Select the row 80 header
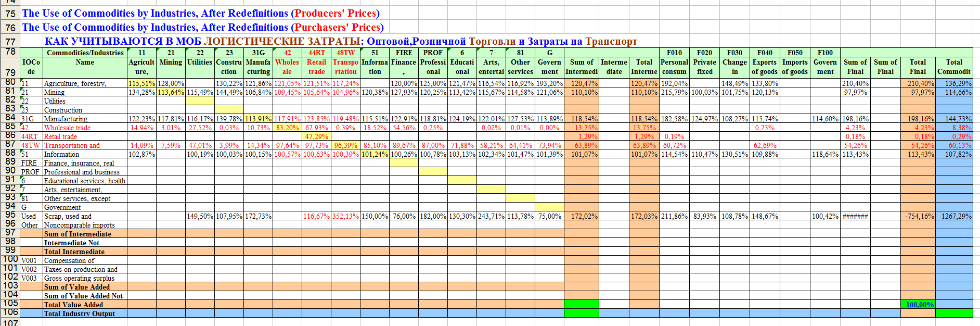The height and width of the screenshot is (326, 980). [x=10, y=82]
